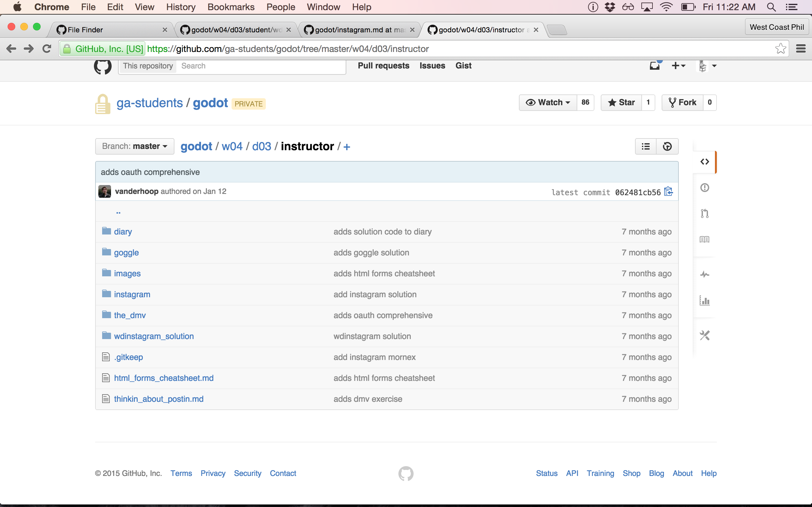Open the commit history clock icon

[667, 146]
